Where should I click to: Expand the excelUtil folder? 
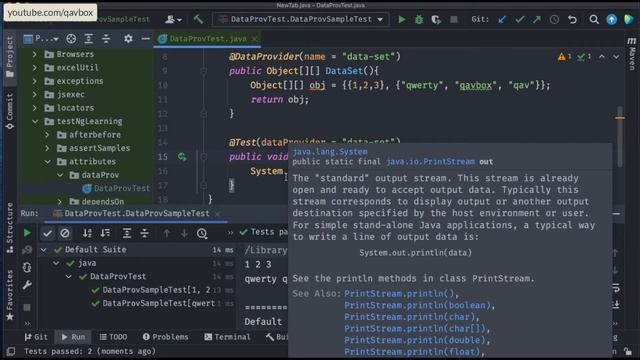coord(35,68)
